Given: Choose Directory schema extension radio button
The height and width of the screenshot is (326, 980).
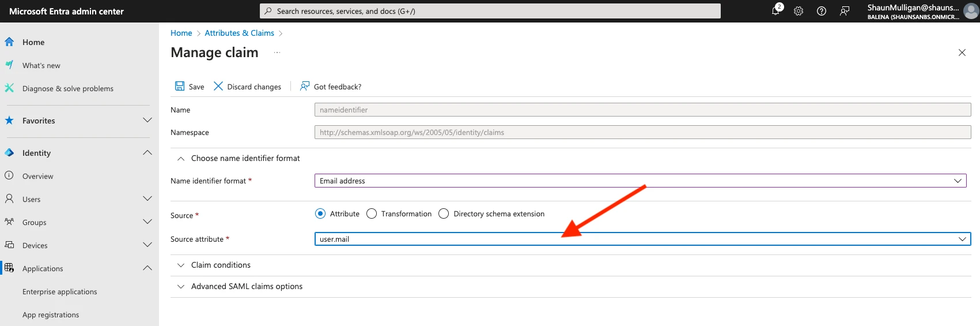Looking at the screenshot, I should pyautogui.click(x=444, y=213).
